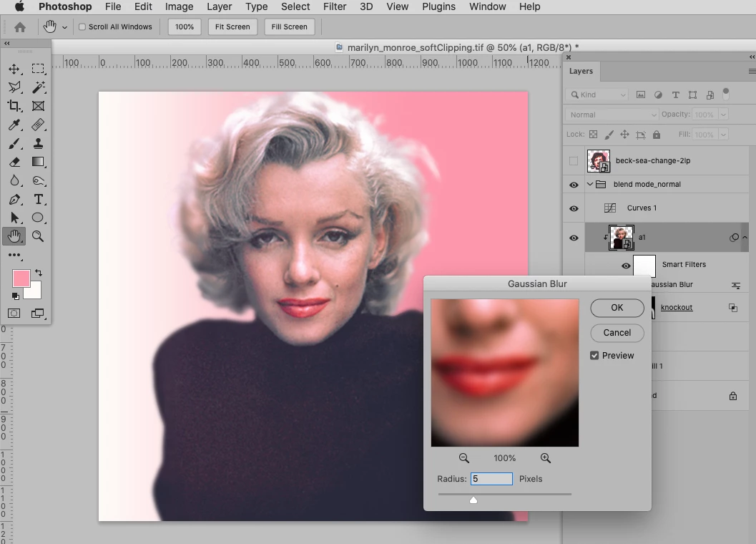This screenshot has height=544, width=756.
Task: Filter layers by shape type
Action: (x=693, y=95)
